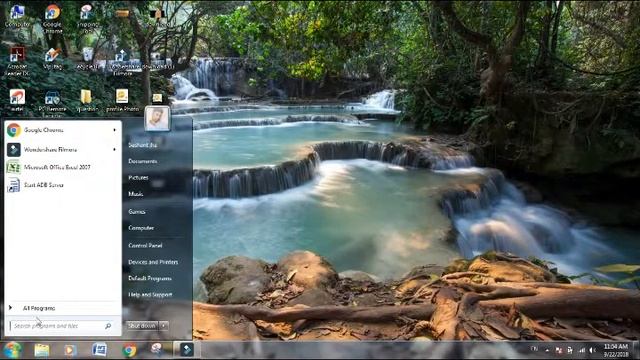Show hidden tray icons arrow
This screenshot has width=640, height=360.
point(547,350)
